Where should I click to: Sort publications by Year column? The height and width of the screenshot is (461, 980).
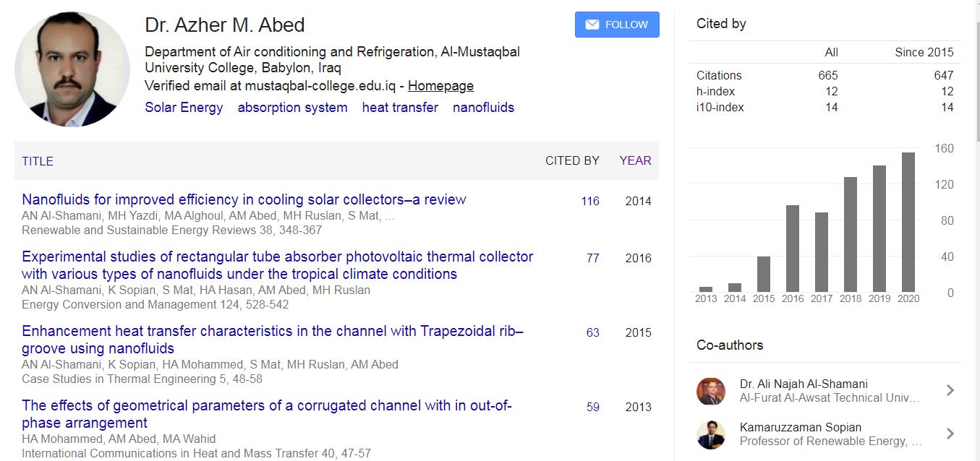(635, 160)
